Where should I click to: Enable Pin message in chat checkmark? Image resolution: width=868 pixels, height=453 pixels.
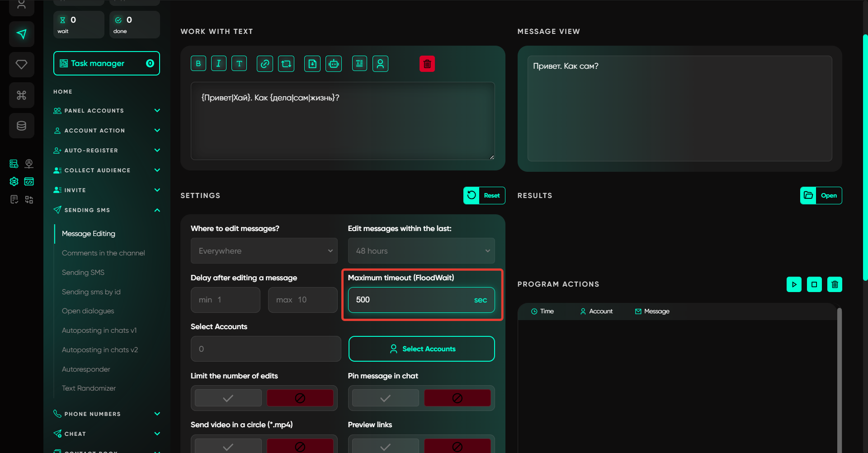click(x=385, y=398)
